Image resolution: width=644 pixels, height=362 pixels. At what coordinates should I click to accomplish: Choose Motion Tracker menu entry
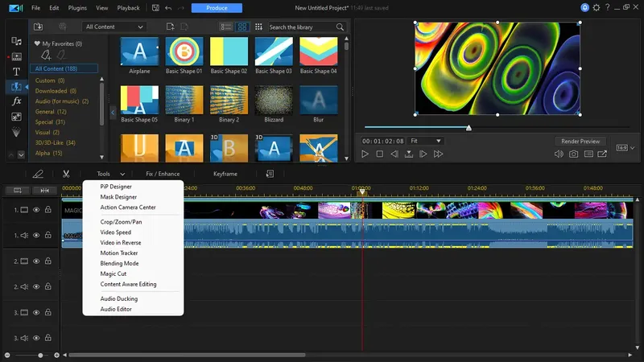pos(119,253)
